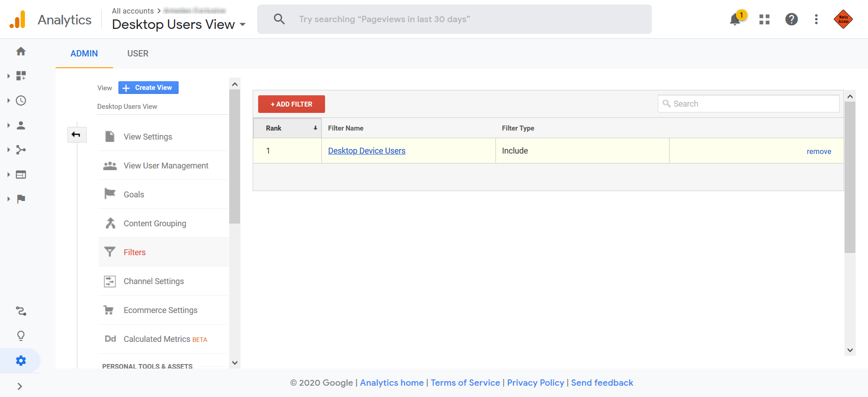The image size is (868, 397).
Task: Open the Home icon in sidebar
Action: 21,51
